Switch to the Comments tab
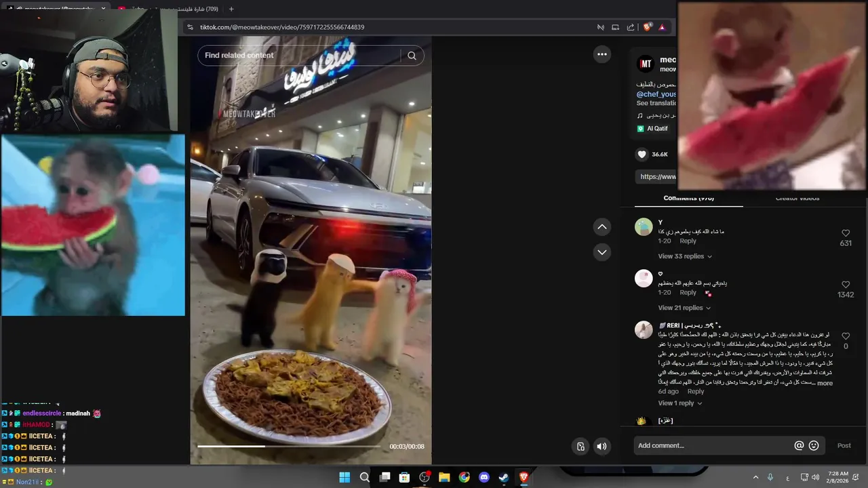The width and height of the screenshot is (868, 488). (x=688, y=199)
